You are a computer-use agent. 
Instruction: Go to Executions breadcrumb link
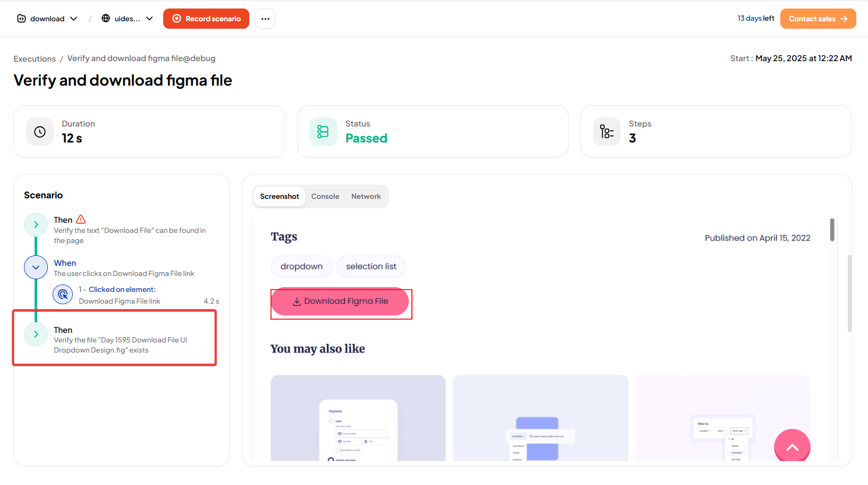click(x=35, y=59)
